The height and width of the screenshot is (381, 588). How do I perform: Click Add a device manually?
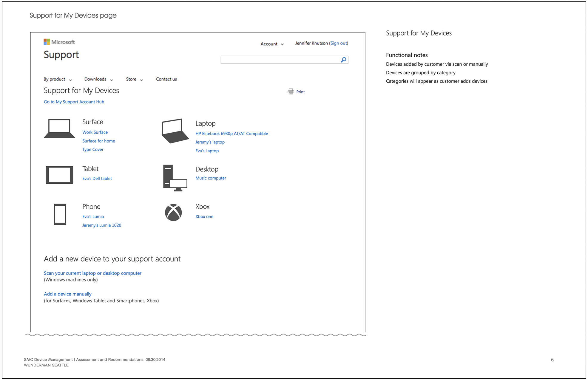(67, 294)
